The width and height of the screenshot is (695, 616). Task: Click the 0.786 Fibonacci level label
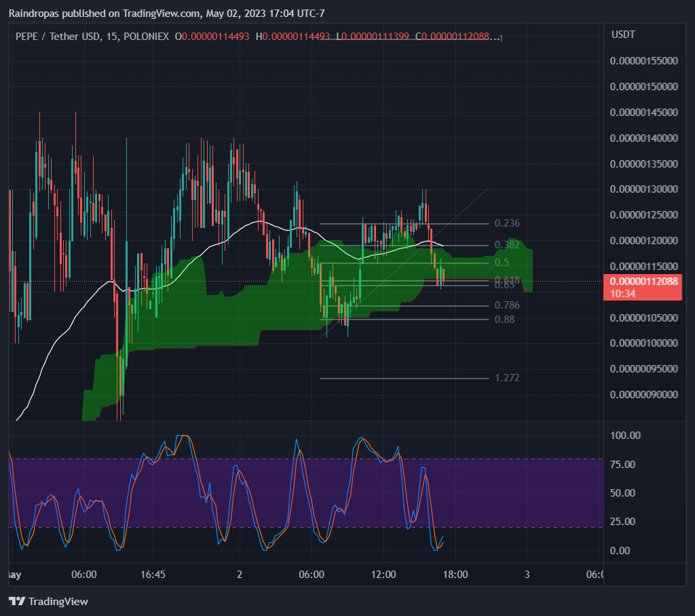(x=506, y=305)
